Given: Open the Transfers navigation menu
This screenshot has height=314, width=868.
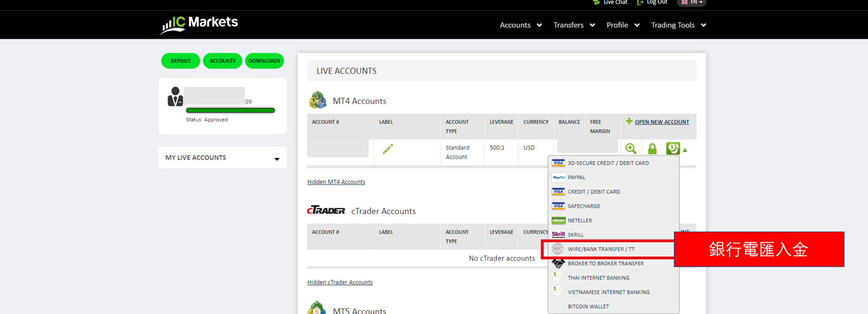Looking at the screenshot, I should click(x=574, y=25).
